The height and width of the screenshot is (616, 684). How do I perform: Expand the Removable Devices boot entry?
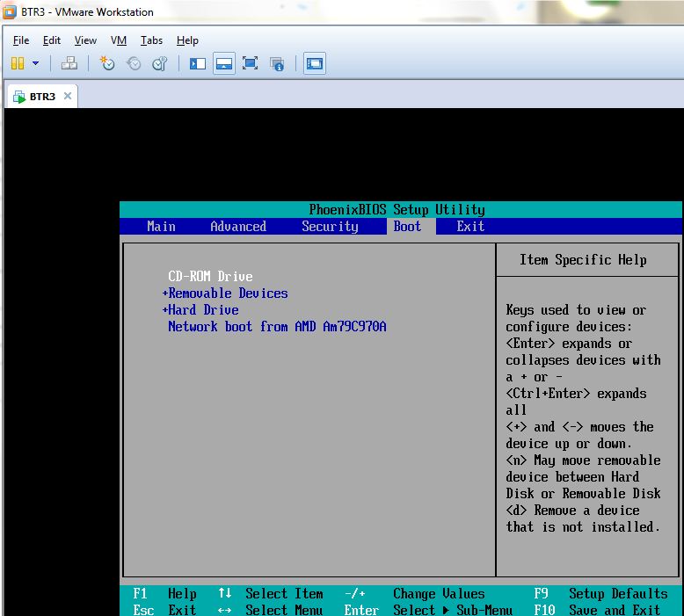[x=225, y=293]
